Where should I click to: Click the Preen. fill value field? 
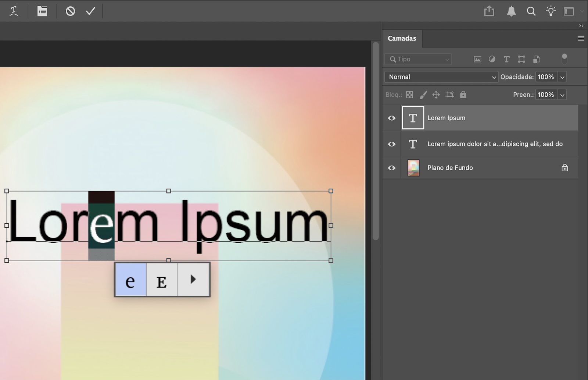pyautogui.click(x=546, y=95)
